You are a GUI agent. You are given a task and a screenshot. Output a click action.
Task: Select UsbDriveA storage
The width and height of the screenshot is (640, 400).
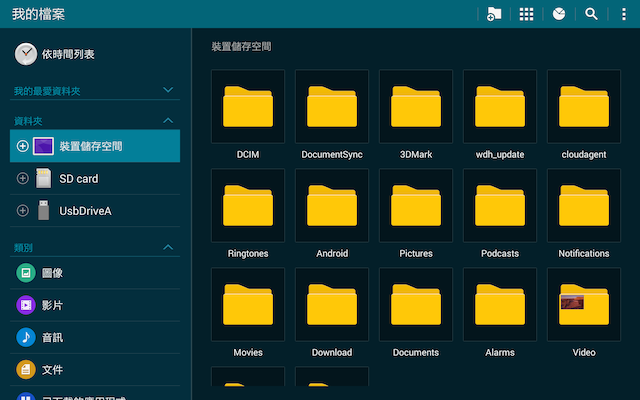pos(95,211)
